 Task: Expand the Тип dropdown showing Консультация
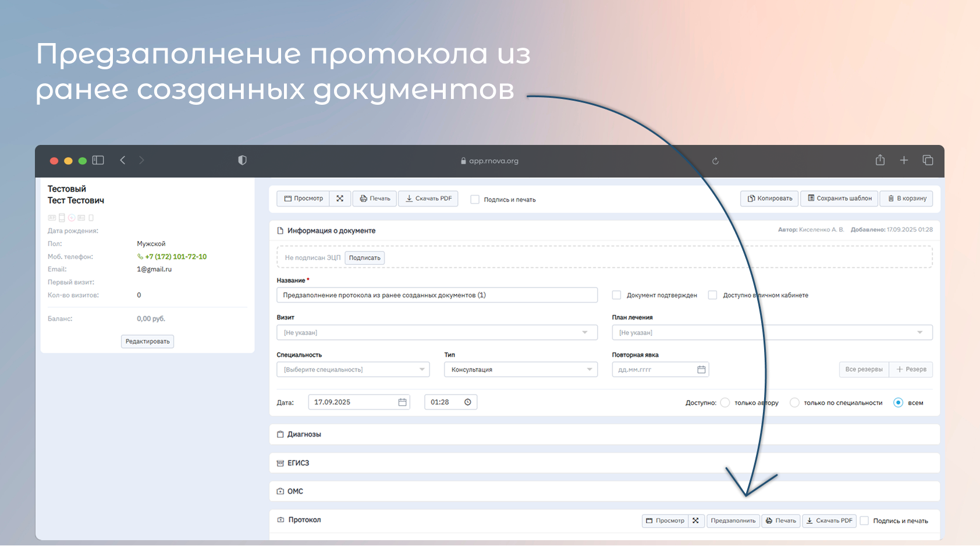(x=520, y=370)
